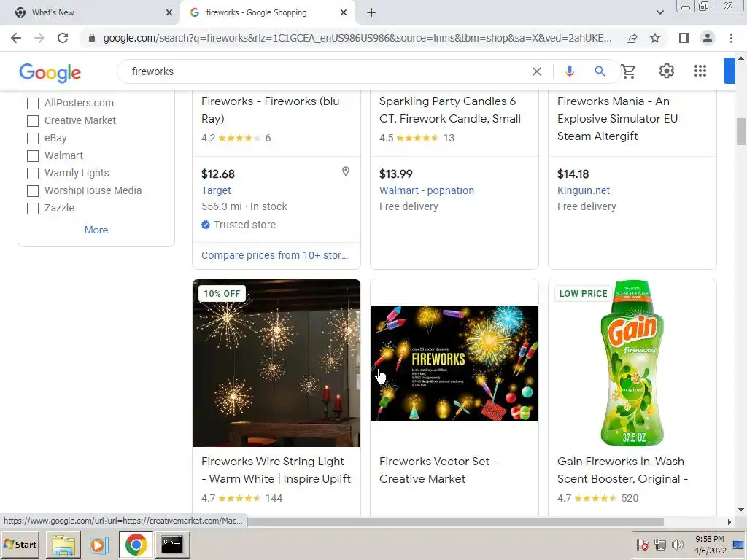Viewport: 747px width, 560px height.
Task: Open the Target store link
Action: pos(216,190)
